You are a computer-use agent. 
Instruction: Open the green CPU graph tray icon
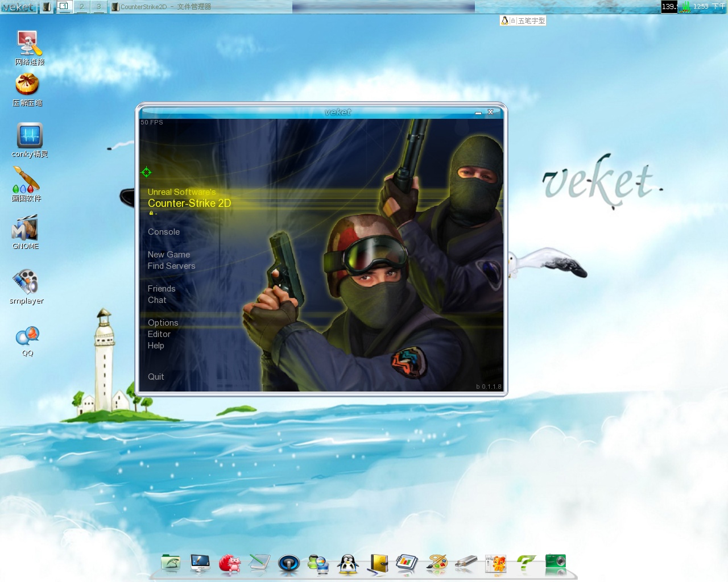pos(685,7)
